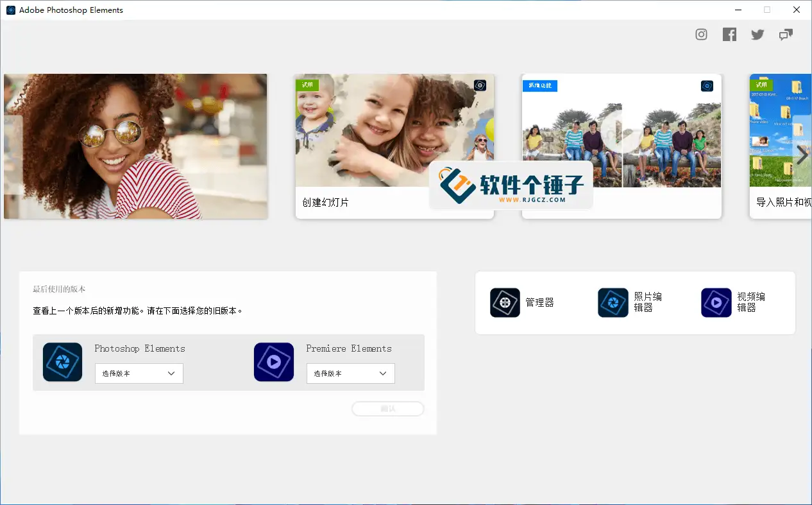Click the Premiere Elements icon beside version dropdown
The image size is (812, 505).
(x=274, y=362)
